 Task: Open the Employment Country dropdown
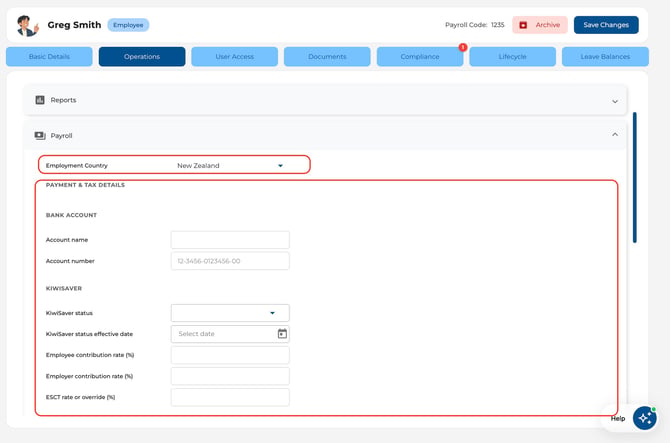pyautogui.click(x=231, y=165)
